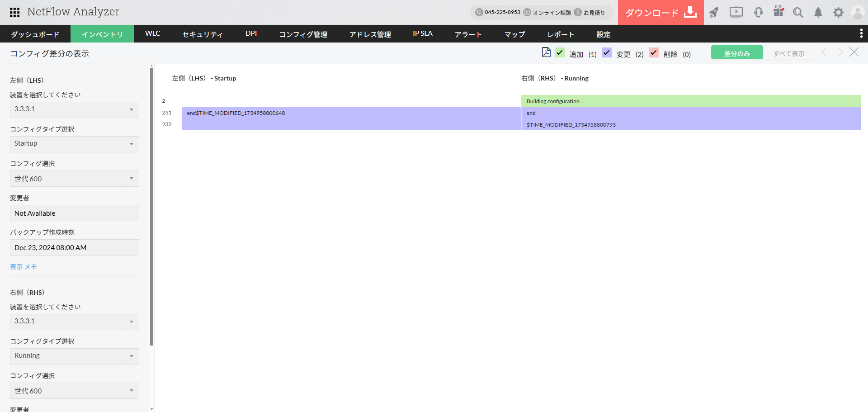Click line number 232

pos(167,124)
